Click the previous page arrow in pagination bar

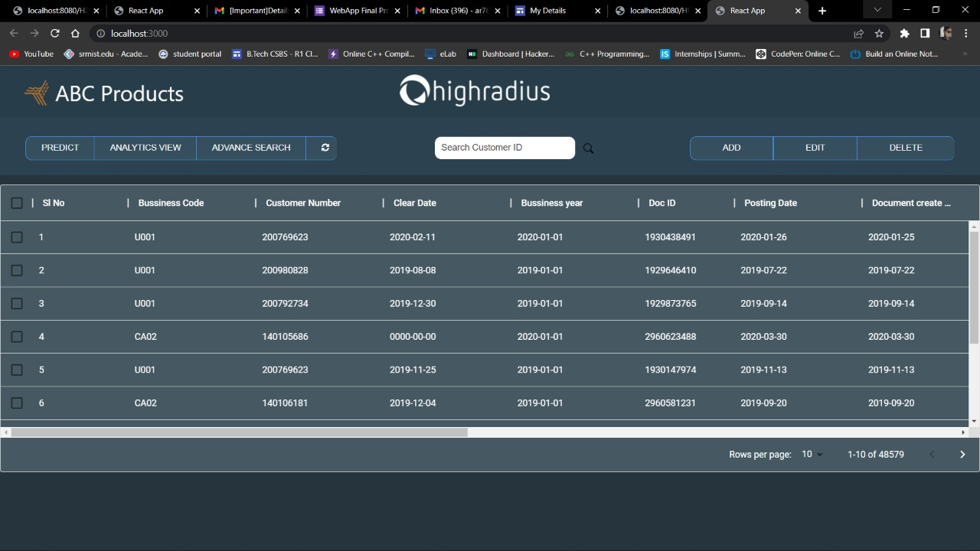932,454
